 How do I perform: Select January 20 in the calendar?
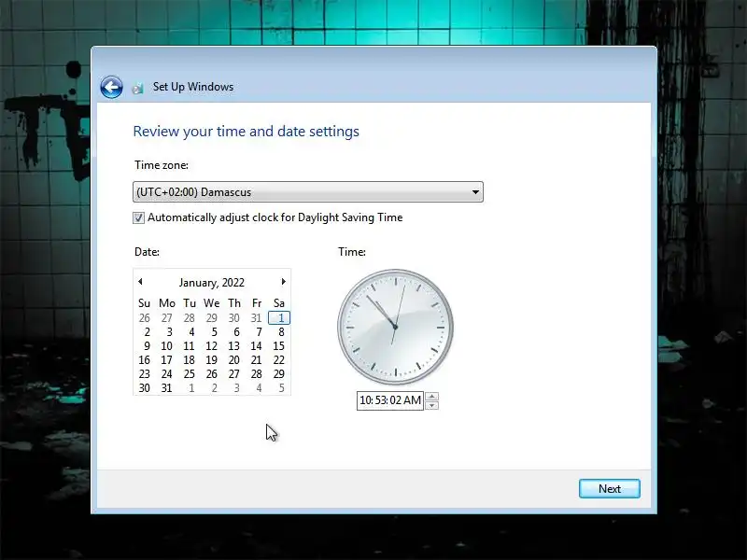(x=234, y=360)
